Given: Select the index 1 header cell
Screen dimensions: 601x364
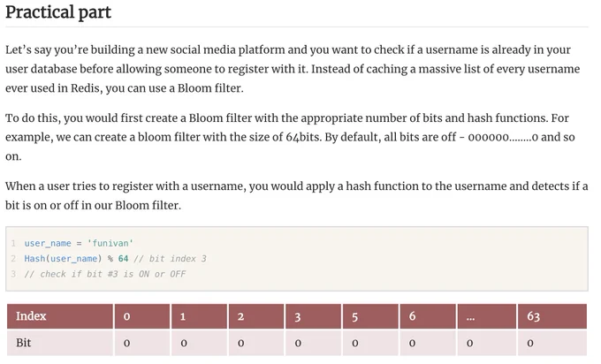Looking at the screenshot, I should 199,316.
